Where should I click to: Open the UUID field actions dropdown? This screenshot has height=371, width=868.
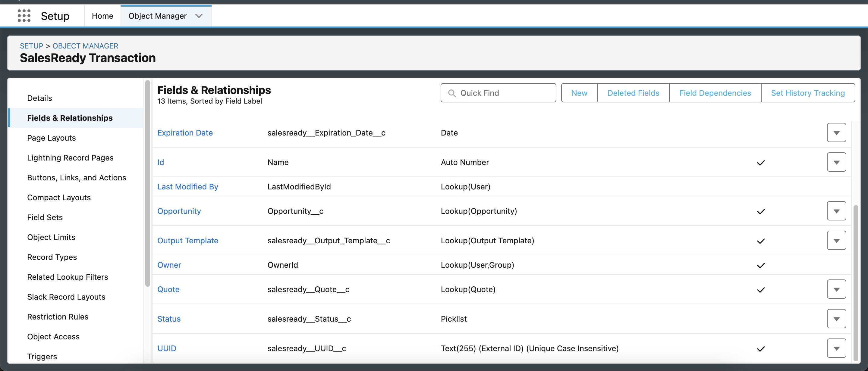point(837,348)
